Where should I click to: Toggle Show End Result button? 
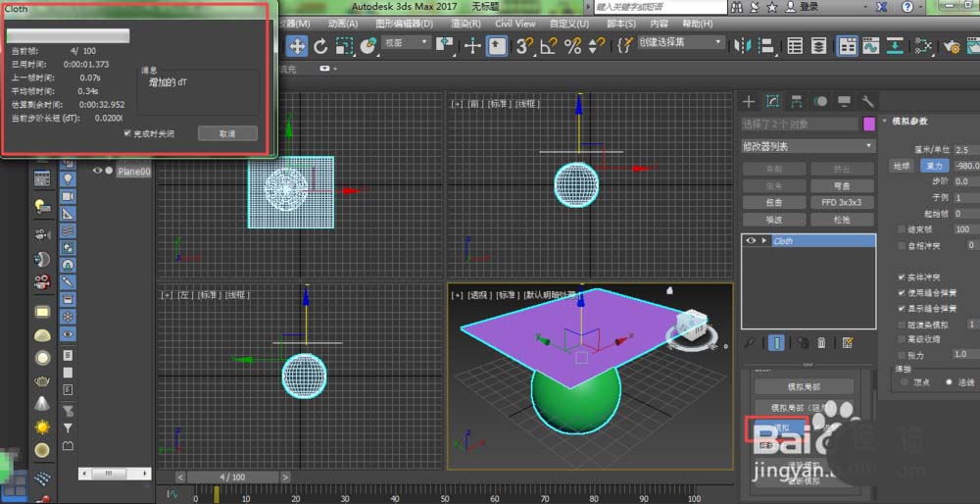776,342
